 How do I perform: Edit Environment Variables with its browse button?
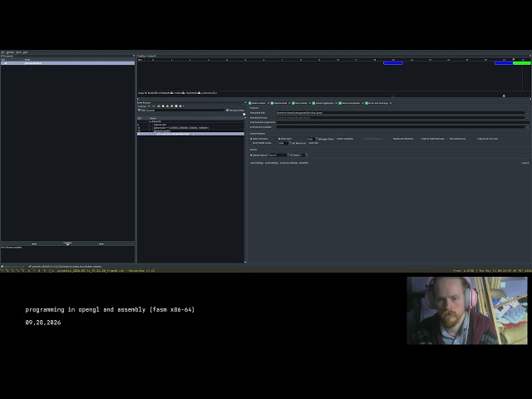(528, 127)
